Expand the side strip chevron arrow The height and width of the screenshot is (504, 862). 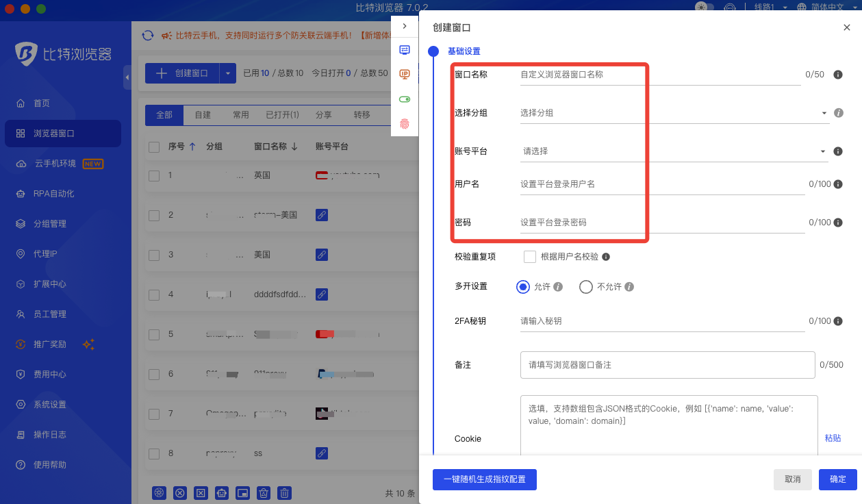tap(405, 26)
